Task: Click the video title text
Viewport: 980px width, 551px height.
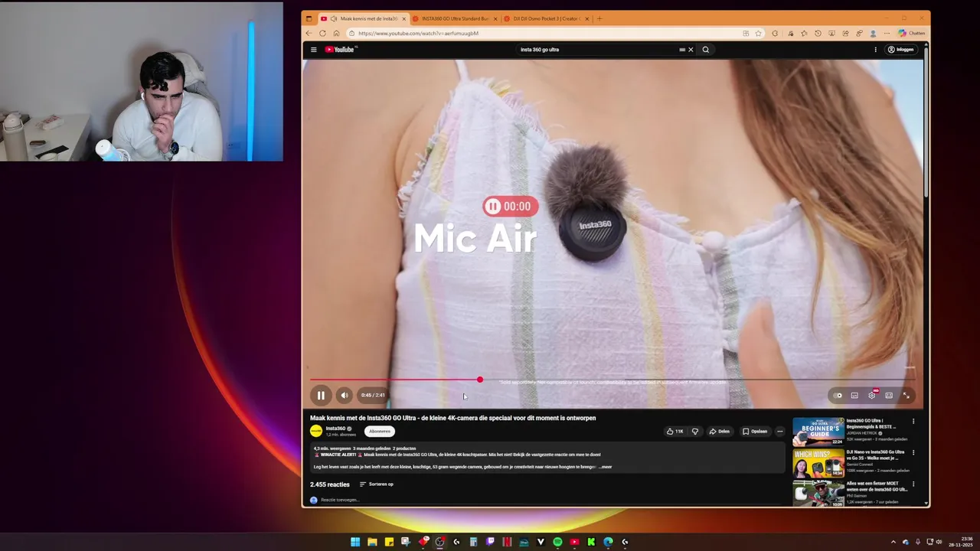Action: pyautogui.click(x=452, y=418)
